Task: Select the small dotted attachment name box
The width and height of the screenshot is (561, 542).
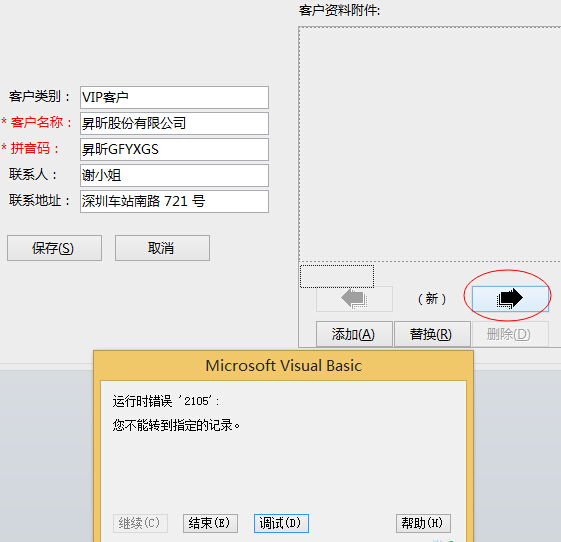Action: point(337,276)
